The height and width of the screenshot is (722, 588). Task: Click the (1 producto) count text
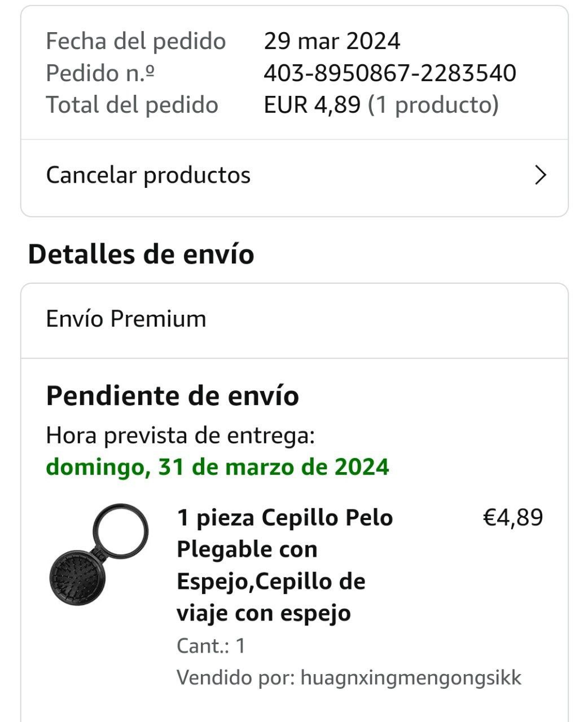point(433,105)
